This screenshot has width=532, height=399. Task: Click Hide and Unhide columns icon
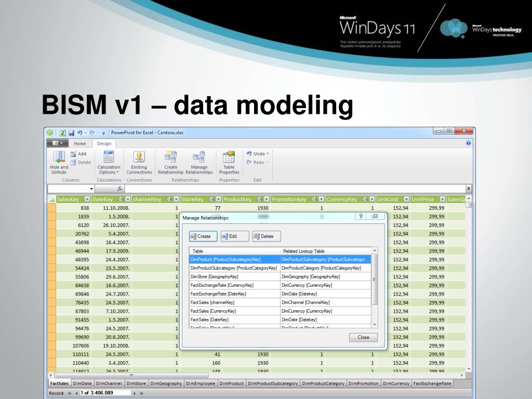click(x=59, y=163)
